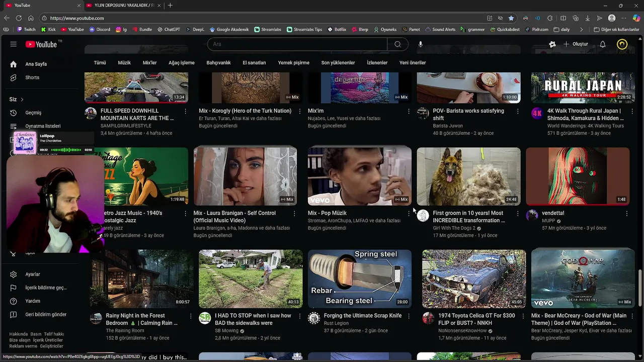The image size is (644, 362).
Task: Start voice search with the microphone icon
Action: click(421, 44)
